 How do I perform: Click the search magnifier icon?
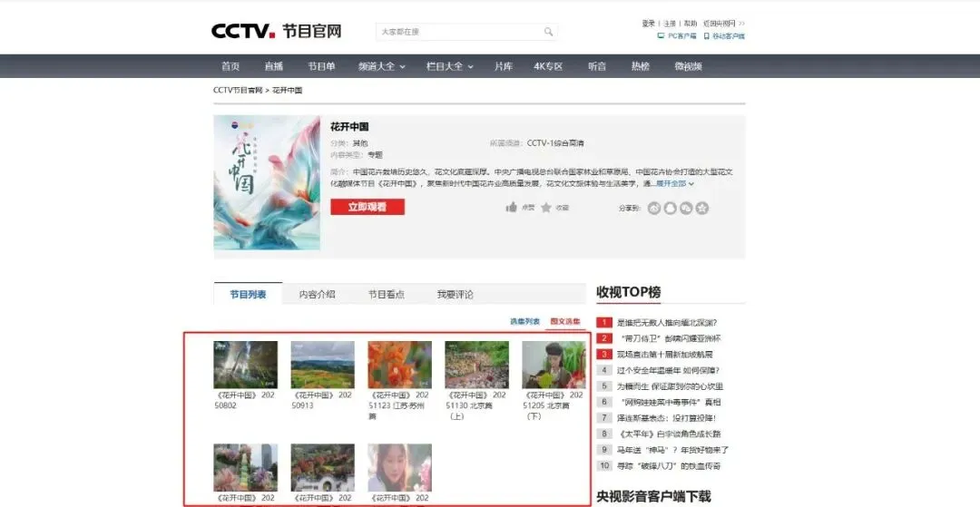[x=548, y=32]
